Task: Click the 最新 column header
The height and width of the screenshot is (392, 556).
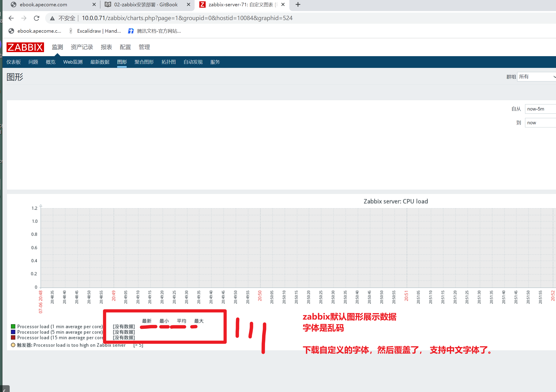Action: [x=147, y=321]
